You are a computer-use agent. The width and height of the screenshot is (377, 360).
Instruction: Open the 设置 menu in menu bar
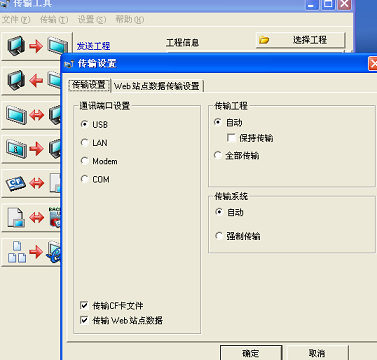(x=92, y=20)
